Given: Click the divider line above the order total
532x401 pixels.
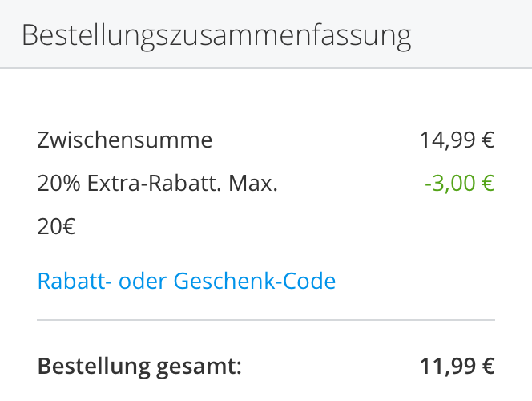Looking at the screenshot, I should tap(266, 320).
